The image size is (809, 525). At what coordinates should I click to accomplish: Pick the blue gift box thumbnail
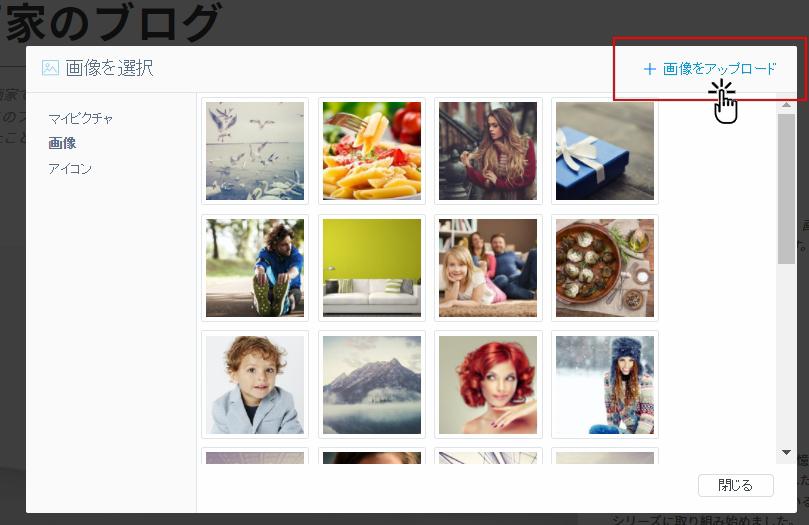[x=605, y=151]
